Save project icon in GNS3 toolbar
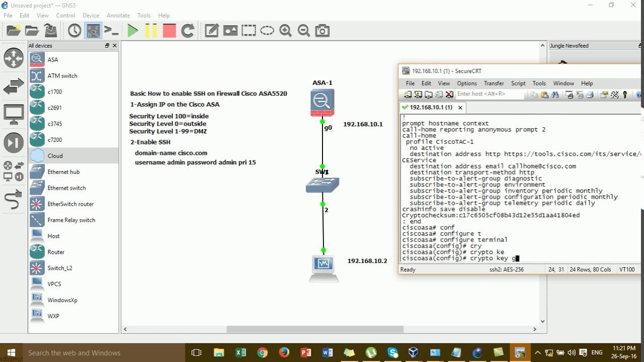This screenshot has width=644, height=362. point(50,31)
